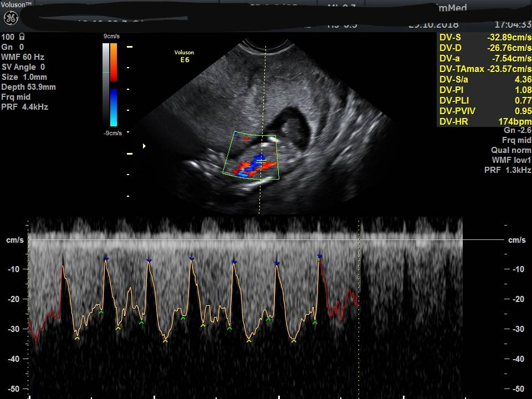
Task: Click the sample volume gate in color box
Action: [x=259, y=161]
